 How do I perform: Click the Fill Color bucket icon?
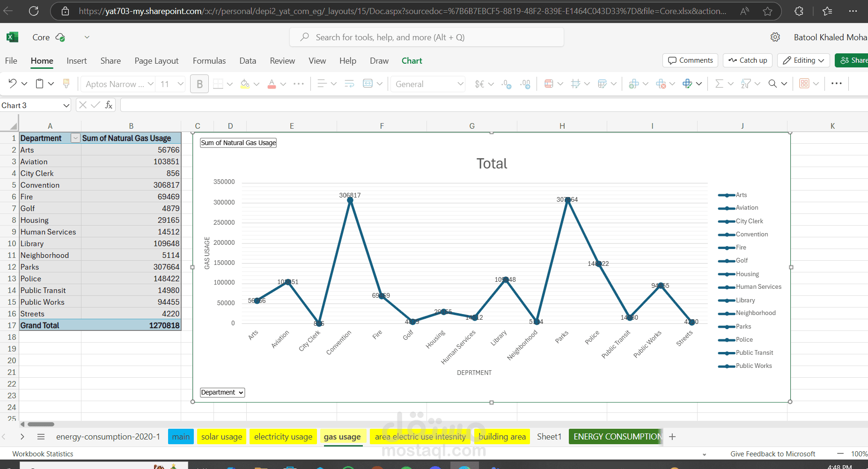(245, 84)
